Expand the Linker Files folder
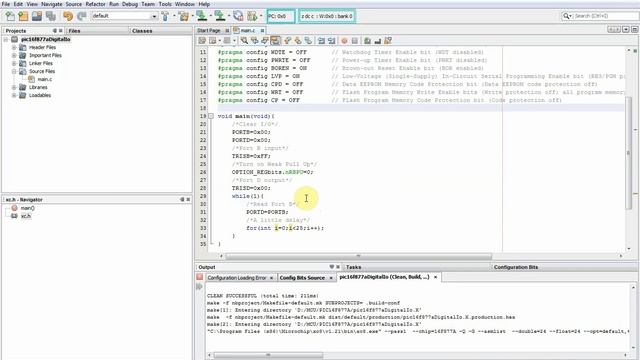Viewport: 640px width, 360px height. click(14, 63)
